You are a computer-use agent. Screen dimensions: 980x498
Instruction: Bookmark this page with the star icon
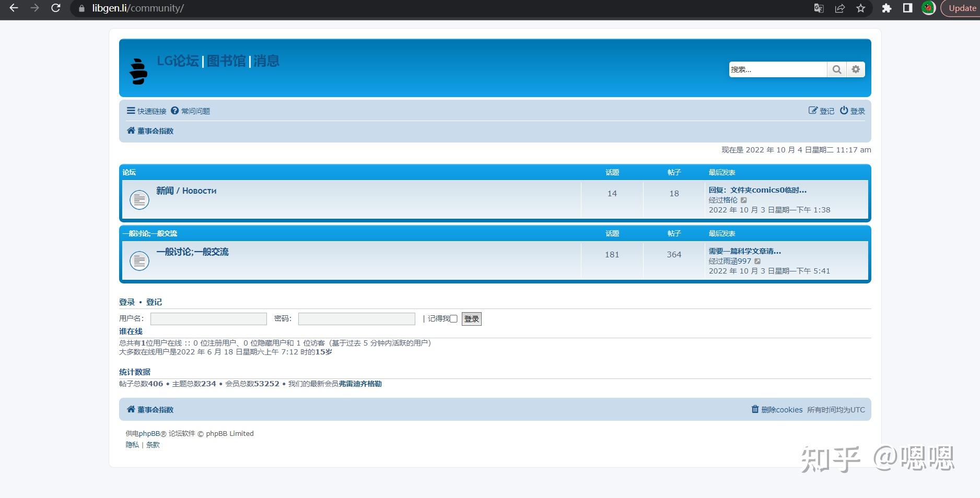[x=861, y=8]
